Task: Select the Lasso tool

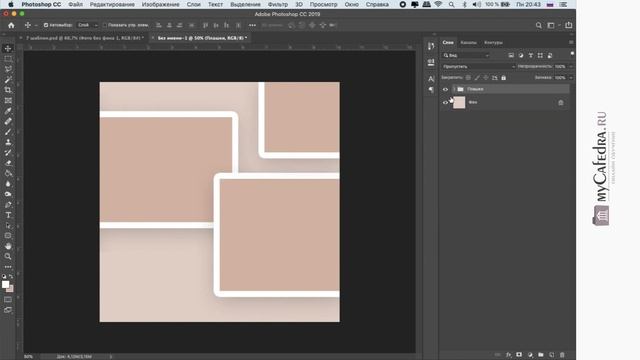Action: [x=8, y=69]
